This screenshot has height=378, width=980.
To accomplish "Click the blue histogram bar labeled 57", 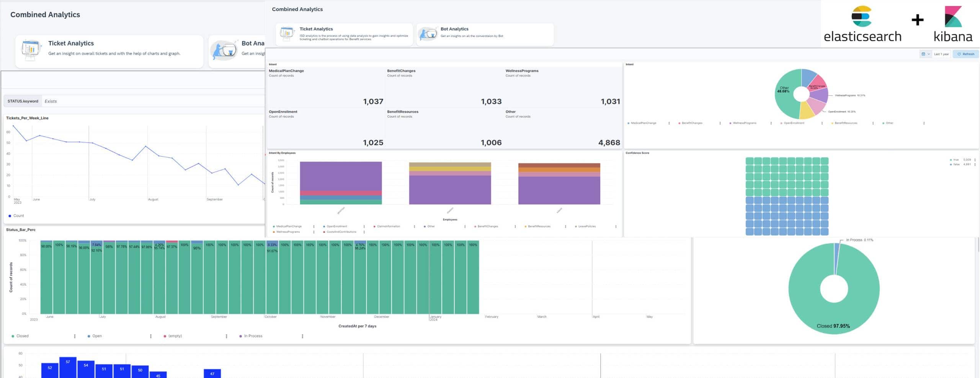I will tap(68, 368).
